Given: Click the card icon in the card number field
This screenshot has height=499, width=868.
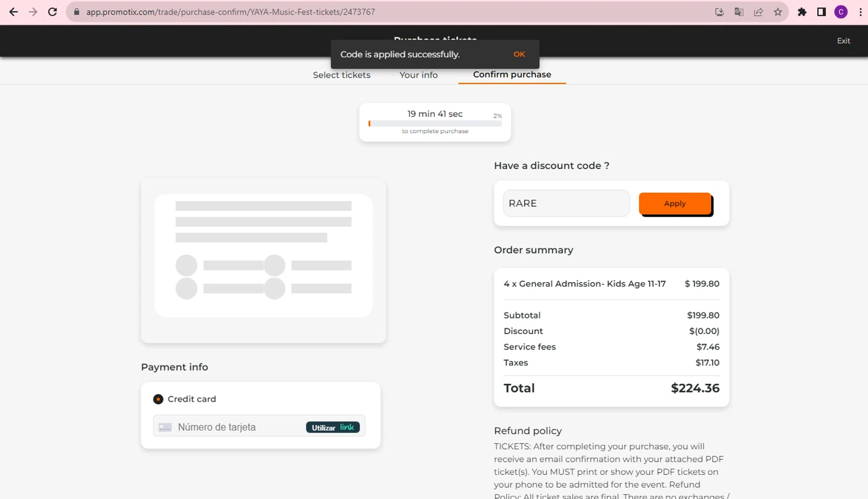Looking at the screenshot, I should point(165,427).
